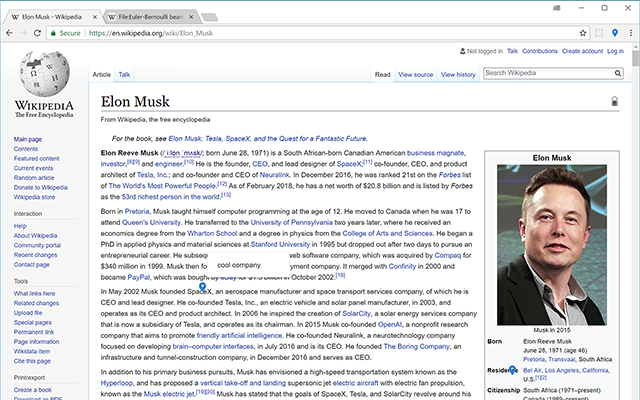This screenshot has height=400, width=640.
Task: Open the Talk tab next to Article
Action: [124, 74]
